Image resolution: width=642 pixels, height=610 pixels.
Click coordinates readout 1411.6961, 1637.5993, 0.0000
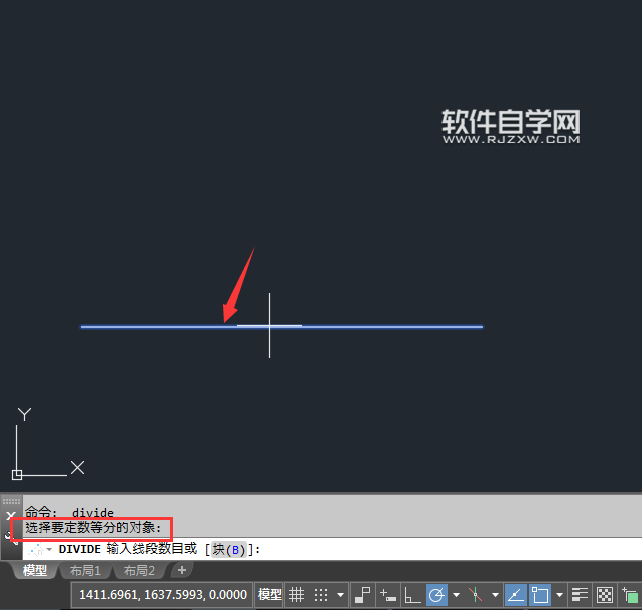tap(163, 594)
